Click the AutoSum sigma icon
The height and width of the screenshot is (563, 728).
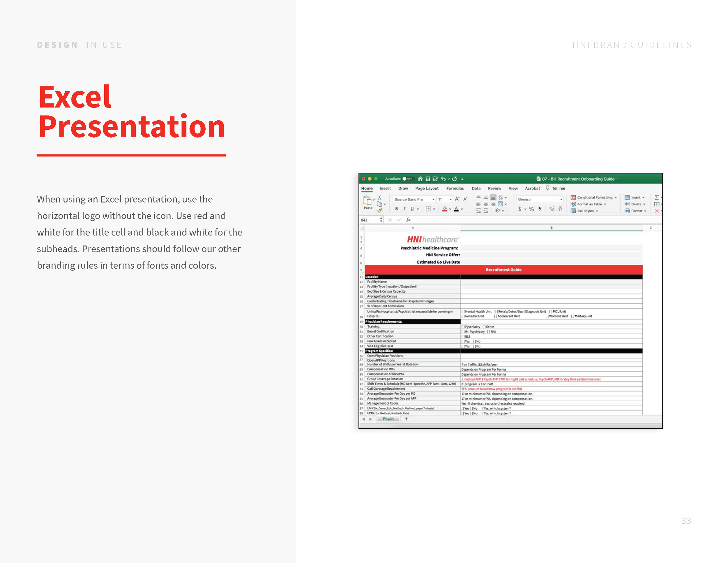click(x=657, y=198)
